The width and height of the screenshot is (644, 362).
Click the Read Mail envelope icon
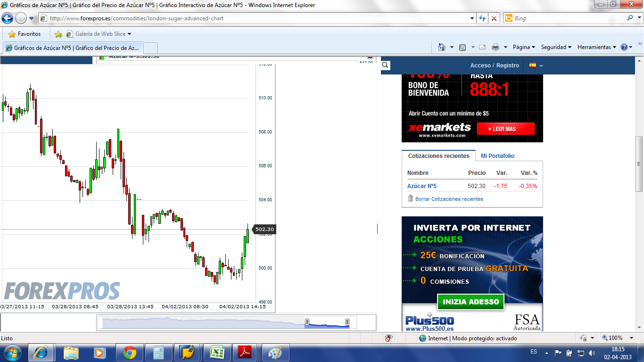(482, 47)
